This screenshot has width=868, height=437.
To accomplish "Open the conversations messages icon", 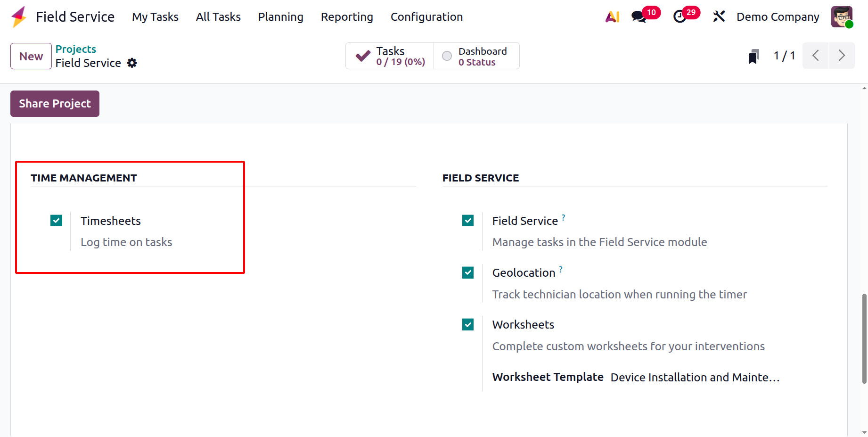I will 639,17.
